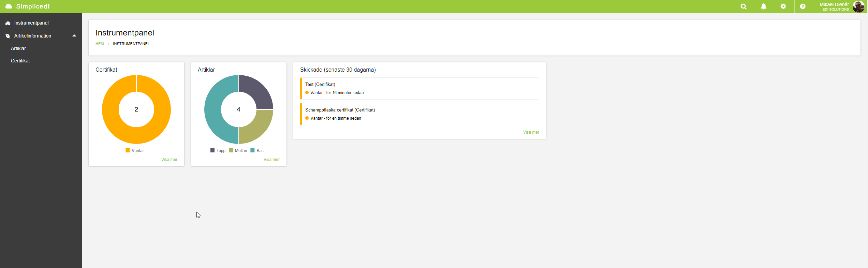Image resolution: width=868 pixels, height=268 pixels.
Task: Click Visa mer under Certifikat chart
Action: (169, 160)
